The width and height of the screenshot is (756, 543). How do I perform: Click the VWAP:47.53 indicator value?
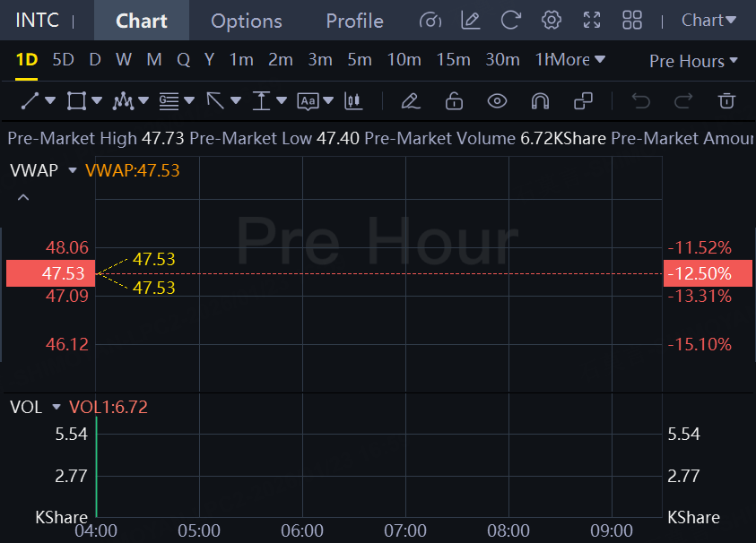[x=133, y=170]
